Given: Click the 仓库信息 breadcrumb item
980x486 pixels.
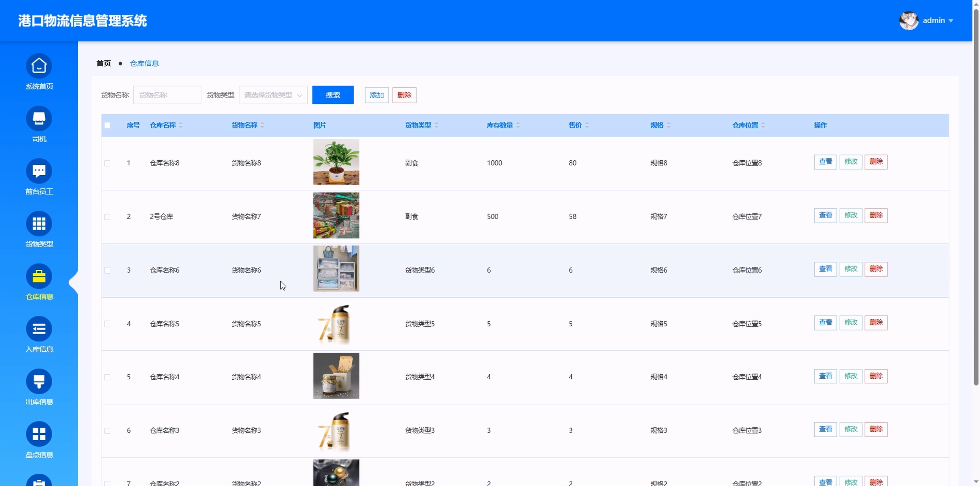Looking at the screenshot, I should (x=144, y=64).
